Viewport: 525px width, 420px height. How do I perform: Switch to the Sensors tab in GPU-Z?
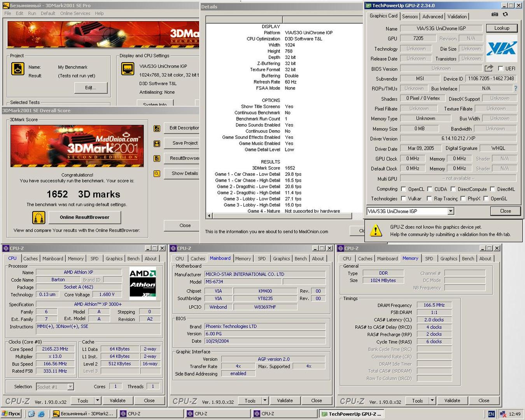point(410,16)
